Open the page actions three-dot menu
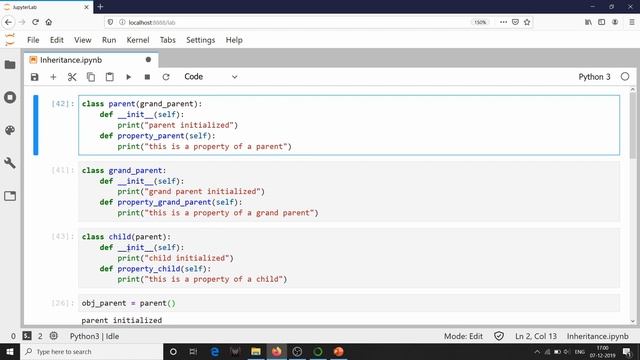The height and width of the screenshot is (360, 640). pos(503,22)
